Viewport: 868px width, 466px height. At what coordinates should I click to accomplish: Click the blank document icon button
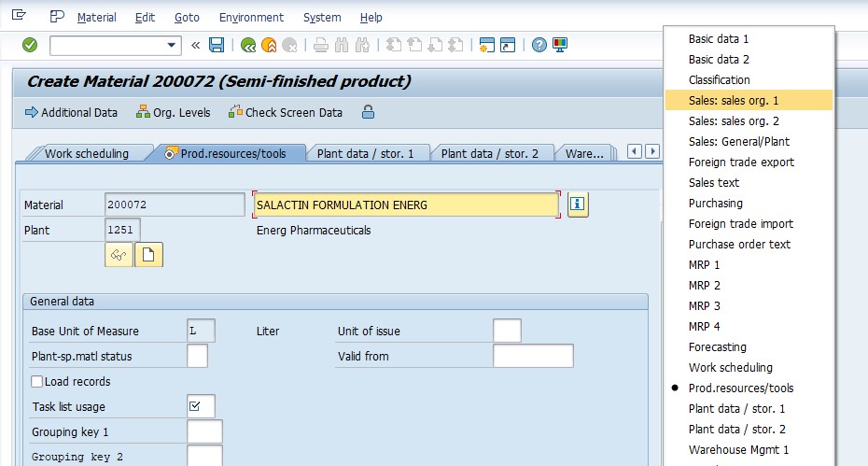coord(149,255)
